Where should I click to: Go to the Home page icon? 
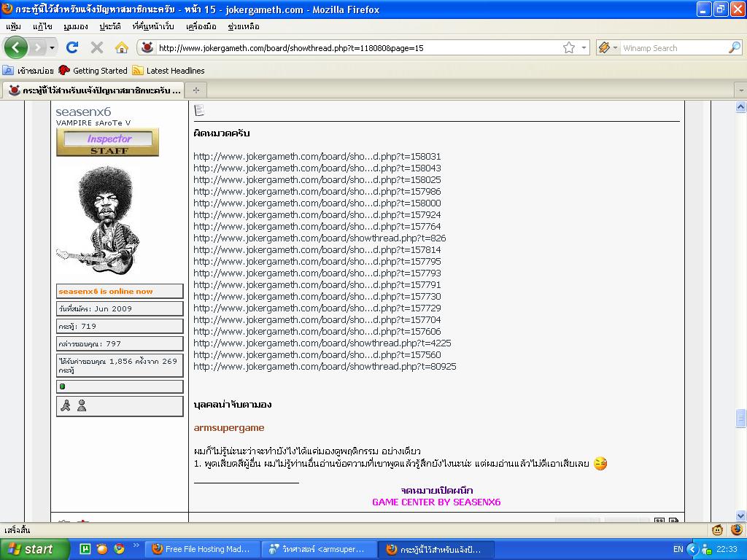(x=122, y=47)
